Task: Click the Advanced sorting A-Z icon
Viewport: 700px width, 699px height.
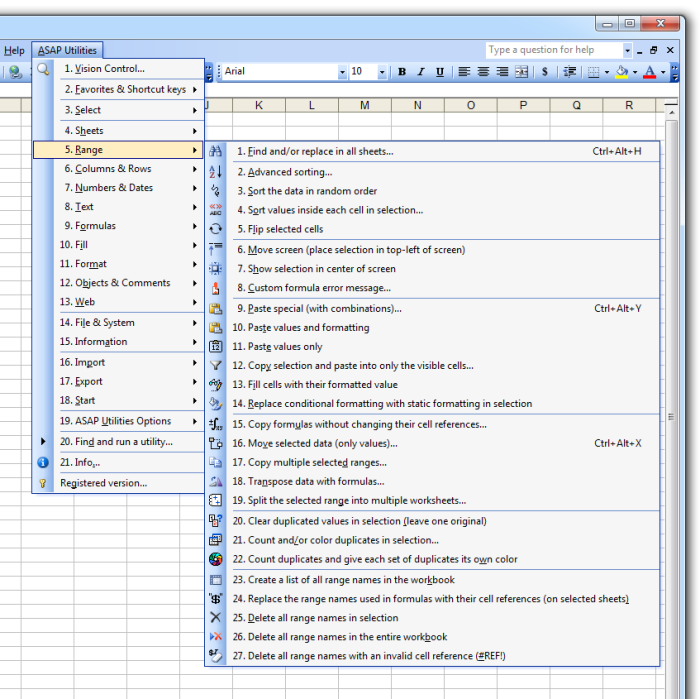Action: 215,172
